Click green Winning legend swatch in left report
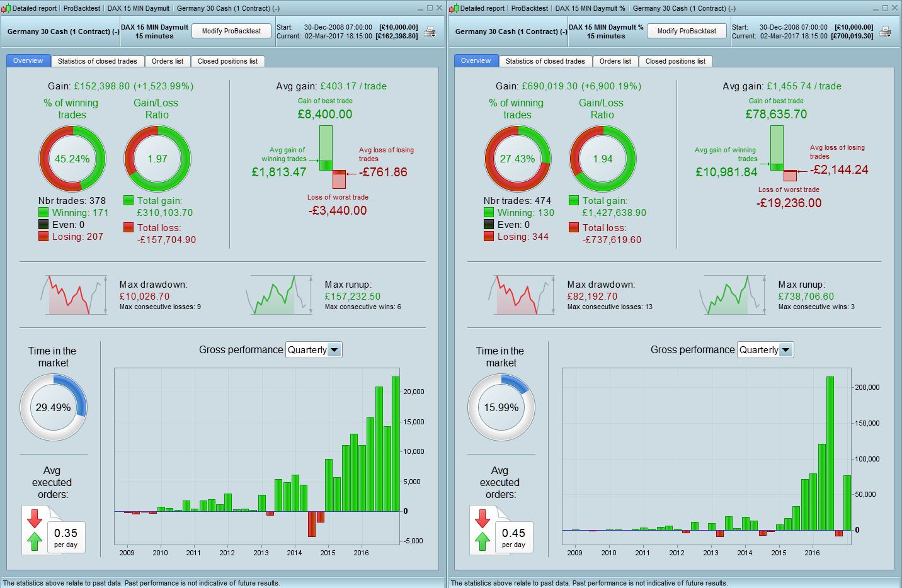The width and height of the screenshot is (902, 588). 43,213
